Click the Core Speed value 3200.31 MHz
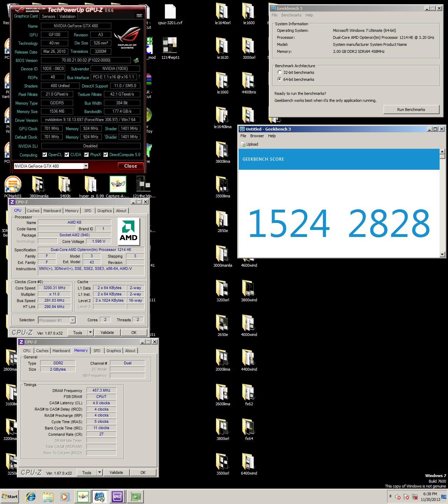 point(54,288)
